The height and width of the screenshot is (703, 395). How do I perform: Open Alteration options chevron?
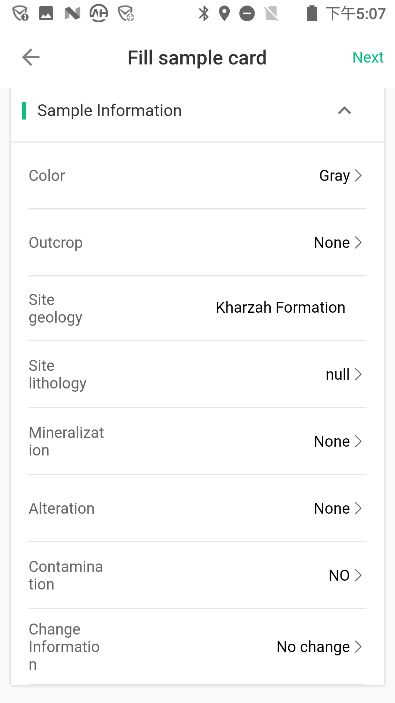point(358,508)
